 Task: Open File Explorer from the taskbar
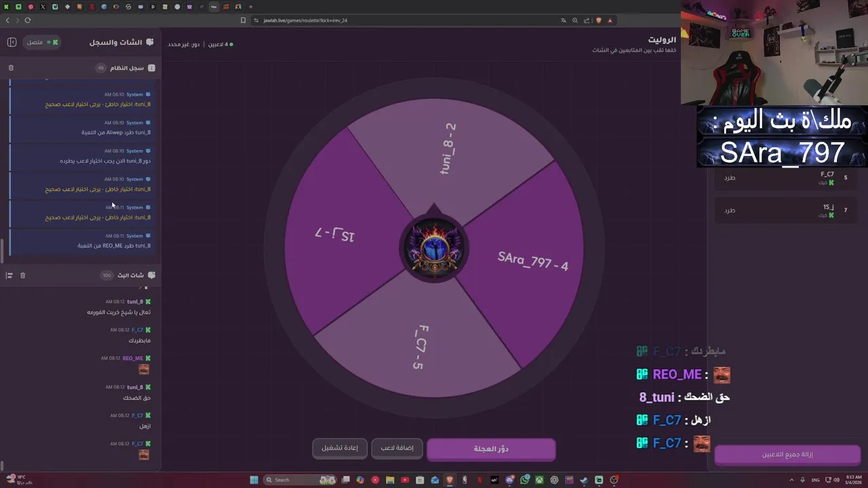[390, 480]
